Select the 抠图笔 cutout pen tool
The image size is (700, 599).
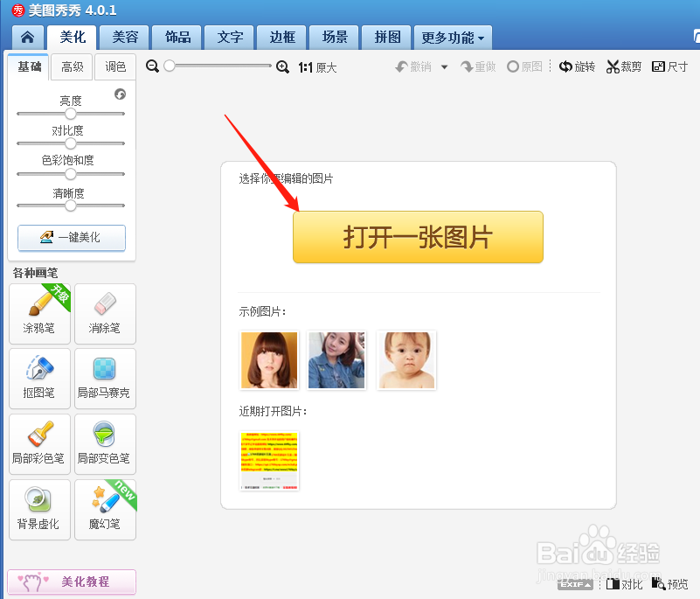point(39,379)
